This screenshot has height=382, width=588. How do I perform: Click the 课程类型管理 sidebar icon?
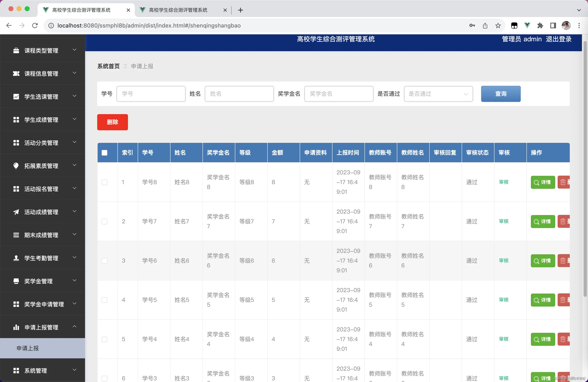click(x=16, y=50)
